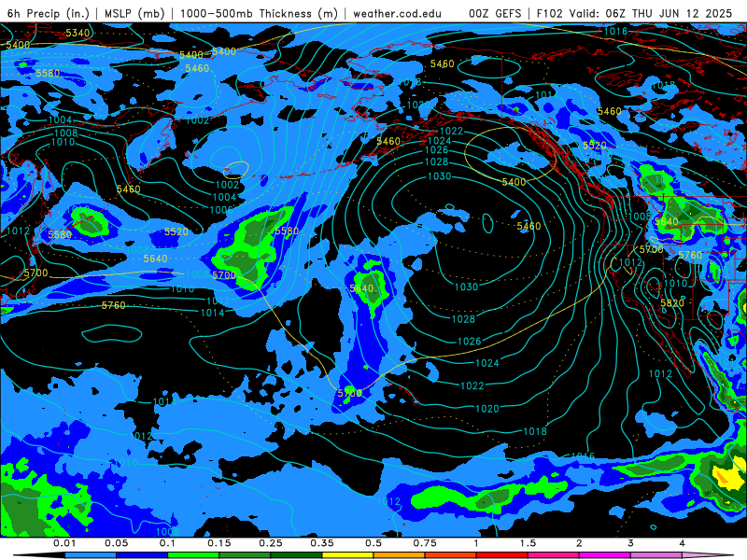Click the 0.25 legend value
747x560 pixels.
point(271,543)
